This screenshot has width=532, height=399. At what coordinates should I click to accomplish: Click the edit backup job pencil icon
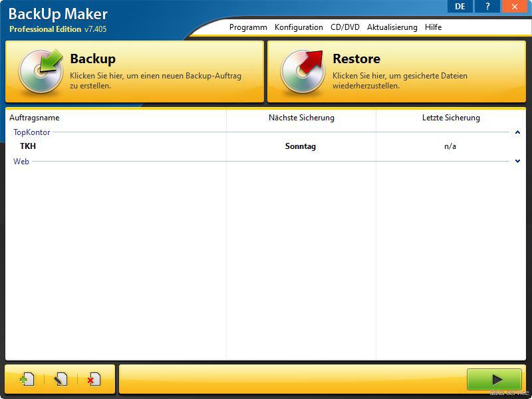point(61,379)
